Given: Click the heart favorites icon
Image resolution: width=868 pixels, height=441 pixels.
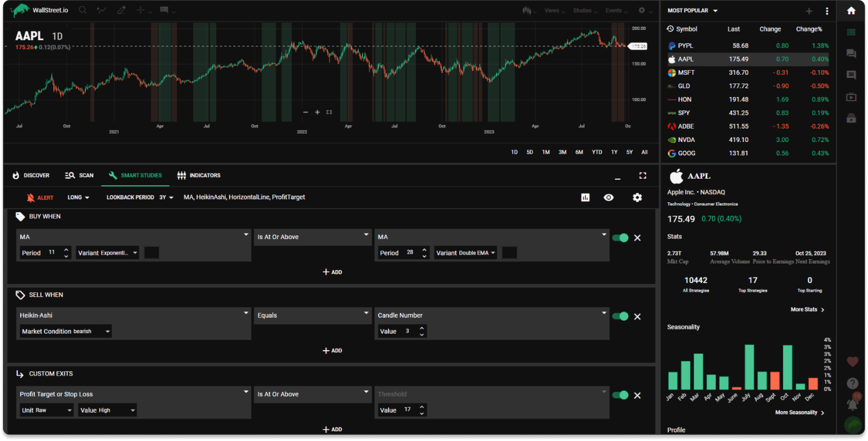Looking at the screenshot, I should tap(852, 362).
